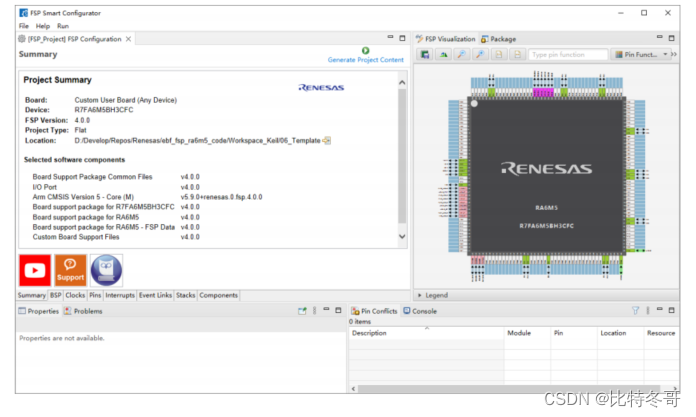This screenshot has height=417, width=696.
Task: Sort by Location column header
Action: pos(620,333)
